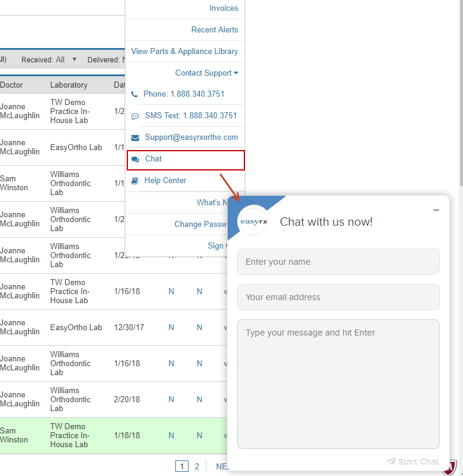Click the envelope icon for support email
The image size is (463, 476).
[x=135, y=138]
